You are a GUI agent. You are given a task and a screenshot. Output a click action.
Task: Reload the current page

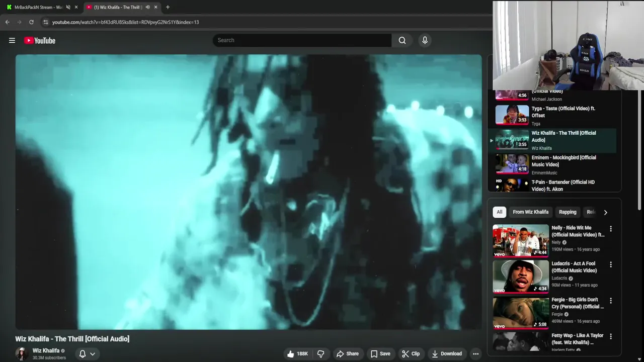click(31, 22)
